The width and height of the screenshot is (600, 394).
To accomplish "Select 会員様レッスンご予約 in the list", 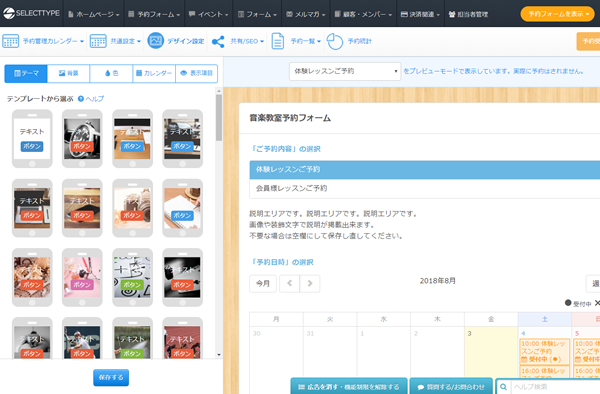I will (x=425, y=188).
